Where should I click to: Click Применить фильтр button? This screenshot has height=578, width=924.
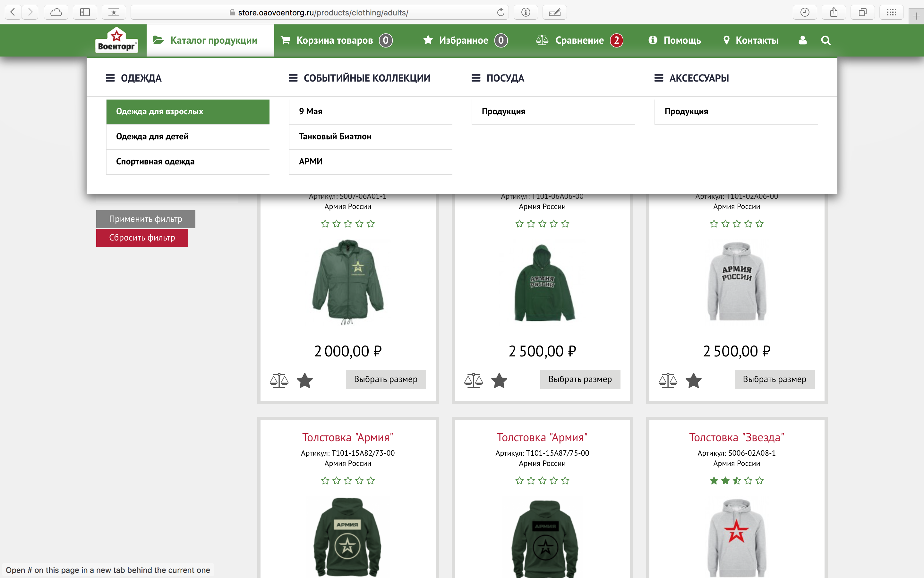tap(145, 219)
